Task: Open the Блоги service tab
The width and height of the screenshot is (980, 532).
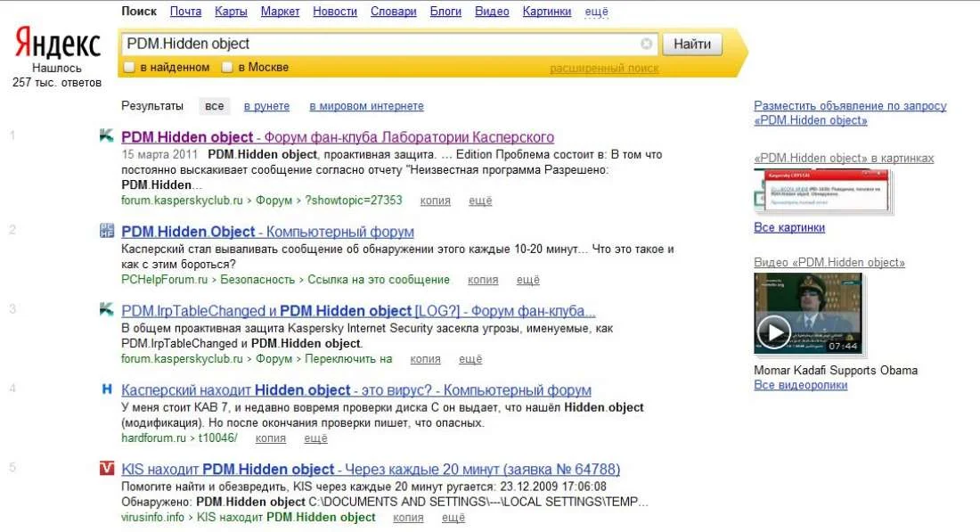Action: tap(445, 12)
